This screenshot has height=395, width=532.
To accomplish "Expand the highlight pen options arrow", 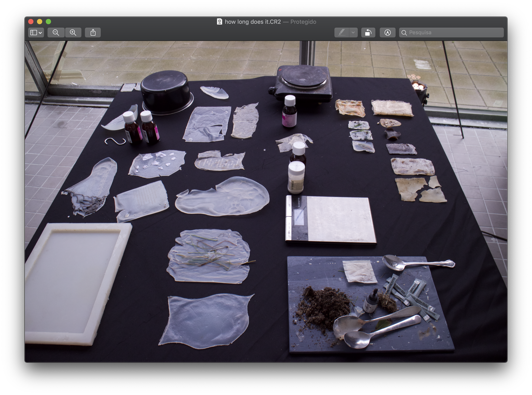I will (353, 33).
